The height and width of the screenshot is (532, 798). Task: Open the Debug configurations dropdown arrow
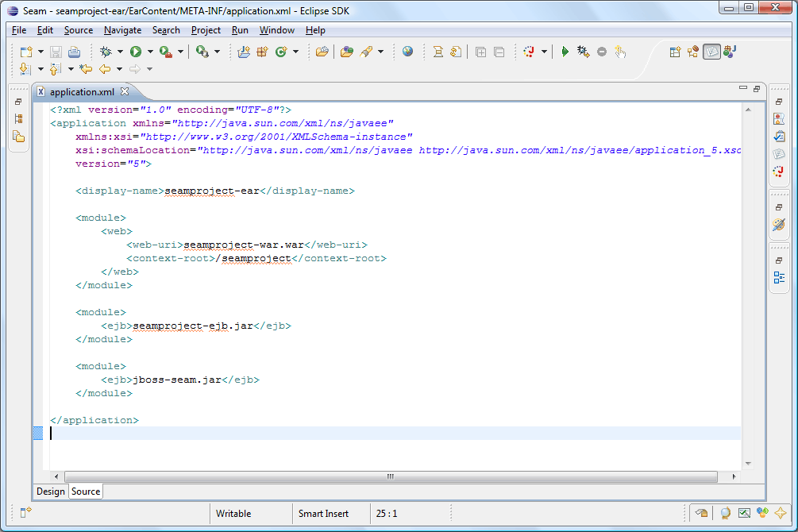(120, 52)
